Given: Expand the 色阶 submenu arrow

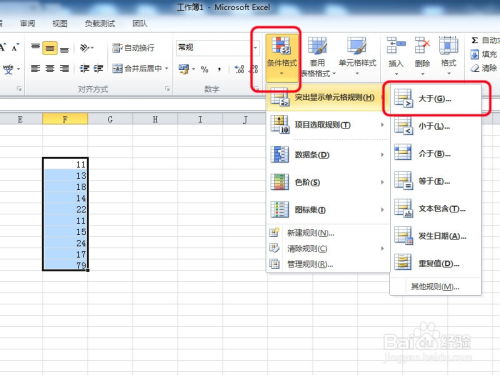Looking at the screenshot, I should point(382,182).
